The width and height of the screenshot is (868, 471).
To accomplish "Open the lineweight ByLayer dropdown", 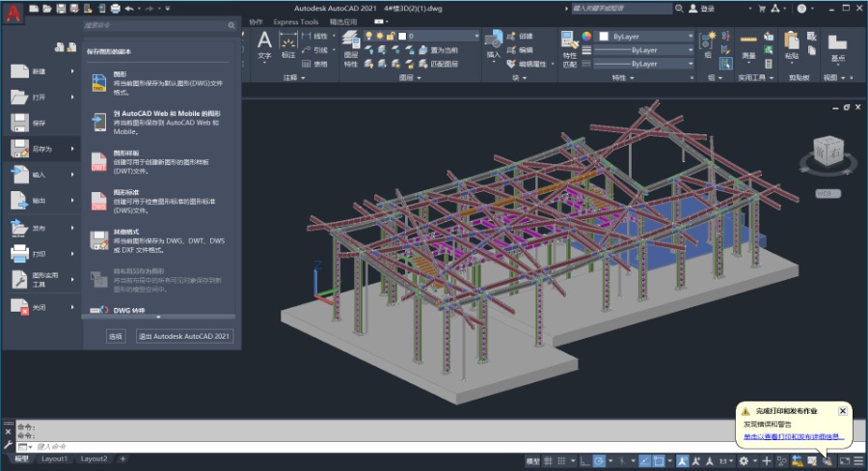I will [691, 50].
